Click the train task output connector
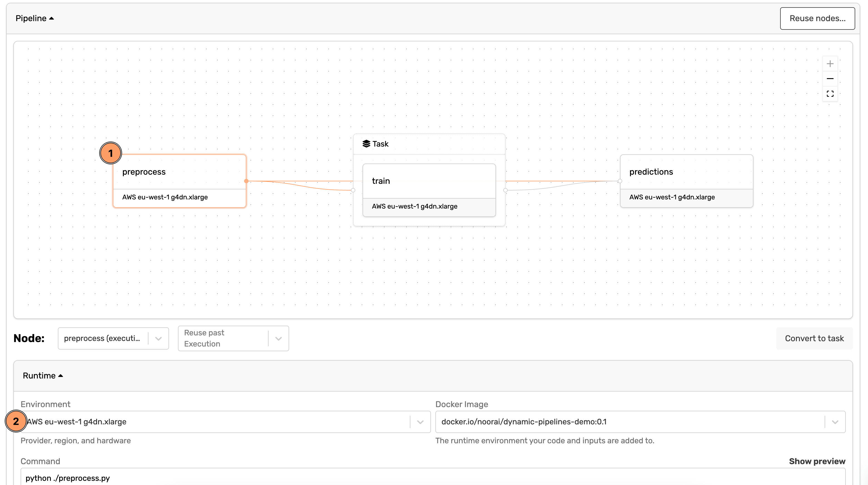Viewport: 868px width, 485px height. (x=505, y=190)
